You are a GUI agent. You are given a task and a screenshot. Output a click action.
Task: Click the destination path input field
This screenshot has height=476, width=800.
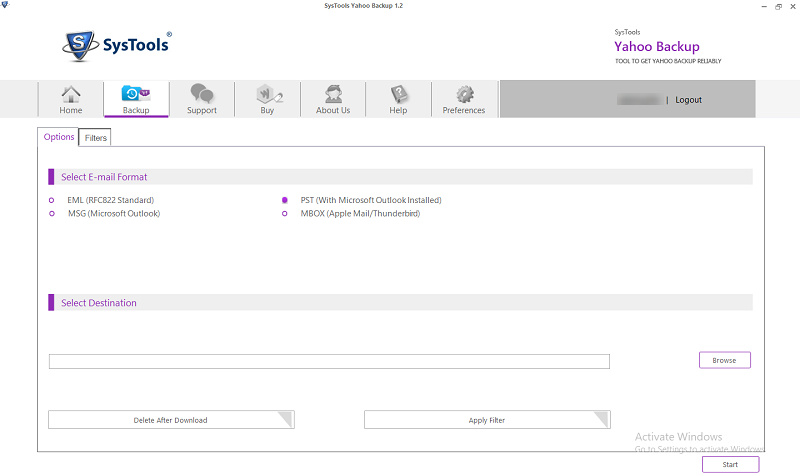[329, 361]
